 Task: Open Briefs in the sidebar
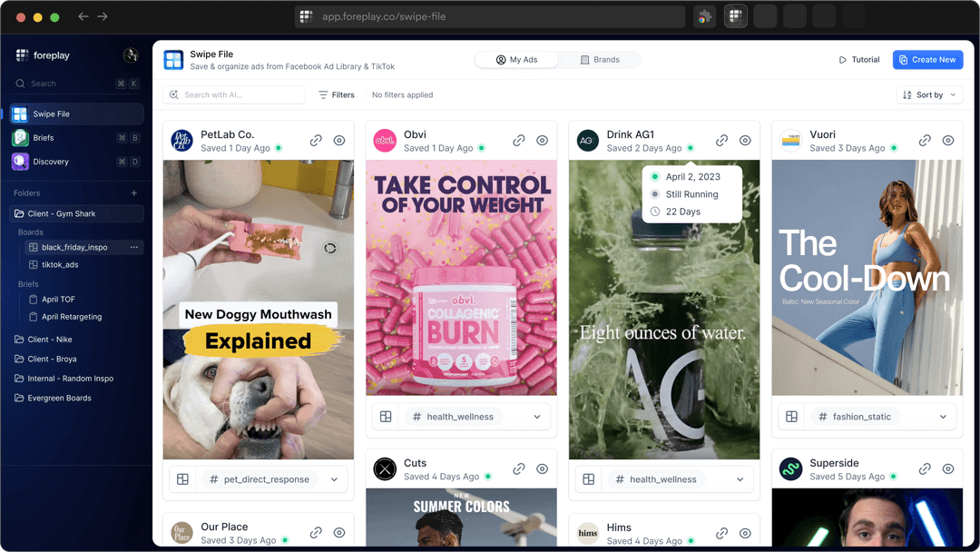(x=44, y=138)
